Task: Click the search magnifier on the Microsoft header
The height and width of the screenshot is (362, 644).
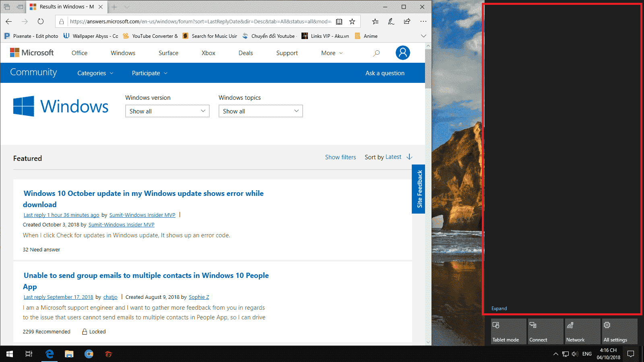Action: pos(376,53)
